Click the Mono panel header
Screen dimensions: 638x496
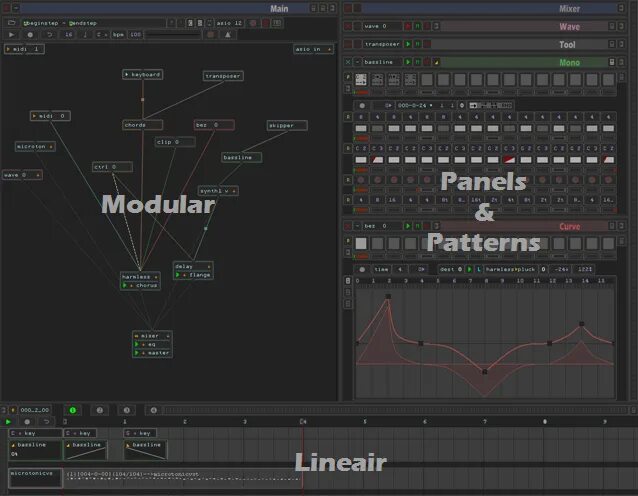524,62
